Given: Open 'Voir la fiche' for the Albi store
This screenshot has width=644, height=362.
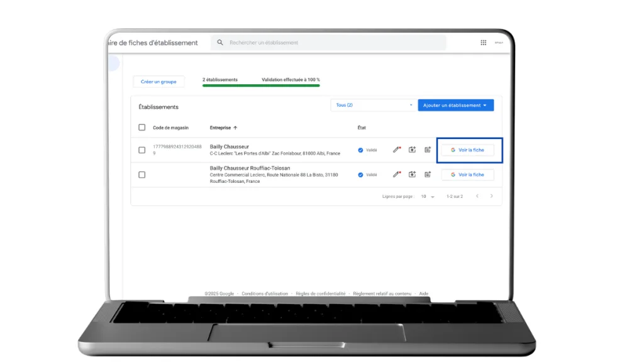Looking at the screenshot, I should [x=467, y=150].
